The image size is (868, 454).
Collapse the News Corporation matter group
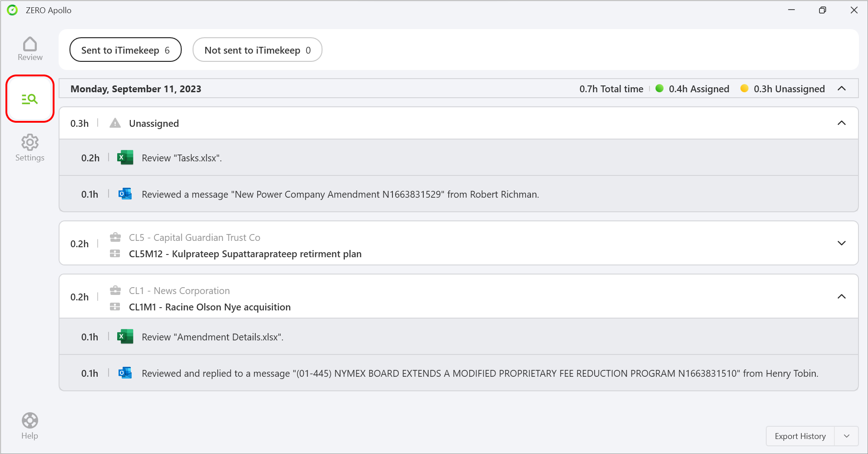[x=841, y=297]
